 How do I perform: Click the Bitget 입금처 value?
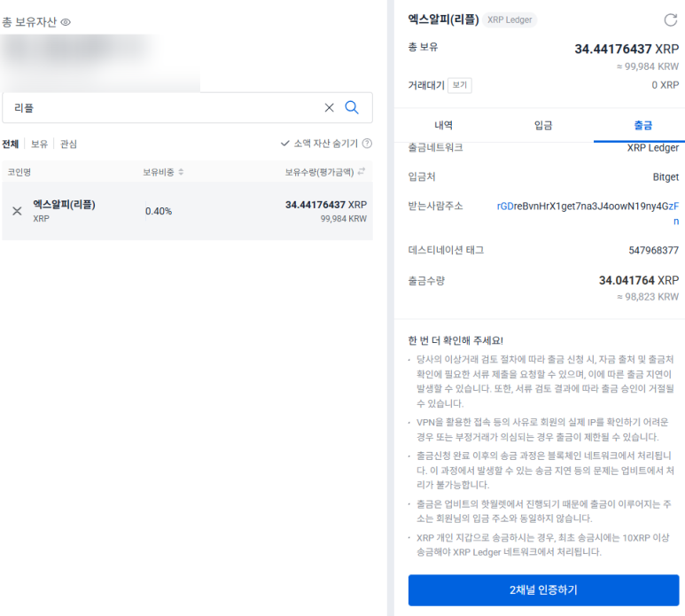coord(666,177)
